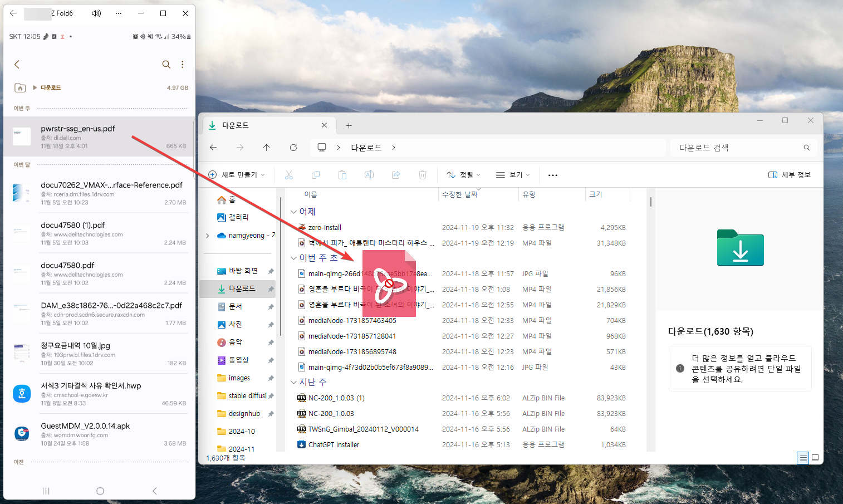Tap the phone home navigation button

[x=100, y=491]
